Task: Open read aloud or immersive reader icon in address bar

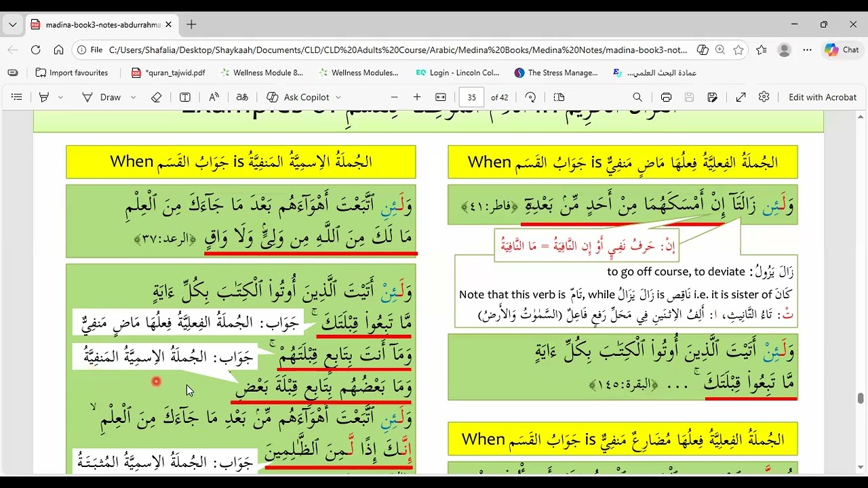Action: coord(703,49)
